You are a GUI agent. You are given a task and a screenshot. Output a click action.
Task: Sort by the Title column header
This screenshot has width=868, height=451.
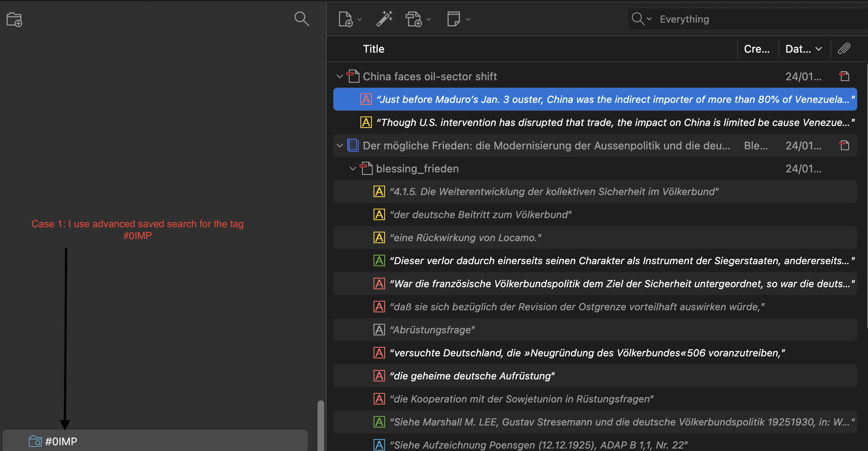[x=374, y=49]
